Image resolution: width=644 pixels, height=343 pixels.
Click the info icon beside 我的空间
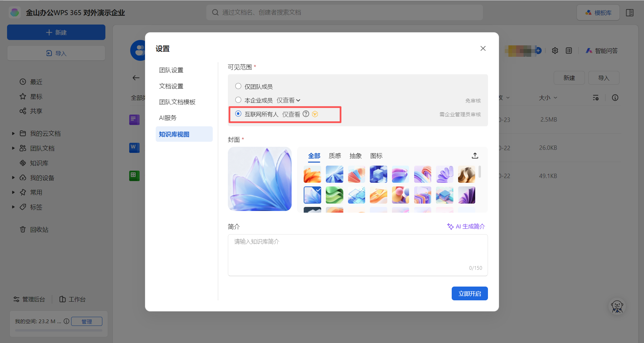pos(66,321)
